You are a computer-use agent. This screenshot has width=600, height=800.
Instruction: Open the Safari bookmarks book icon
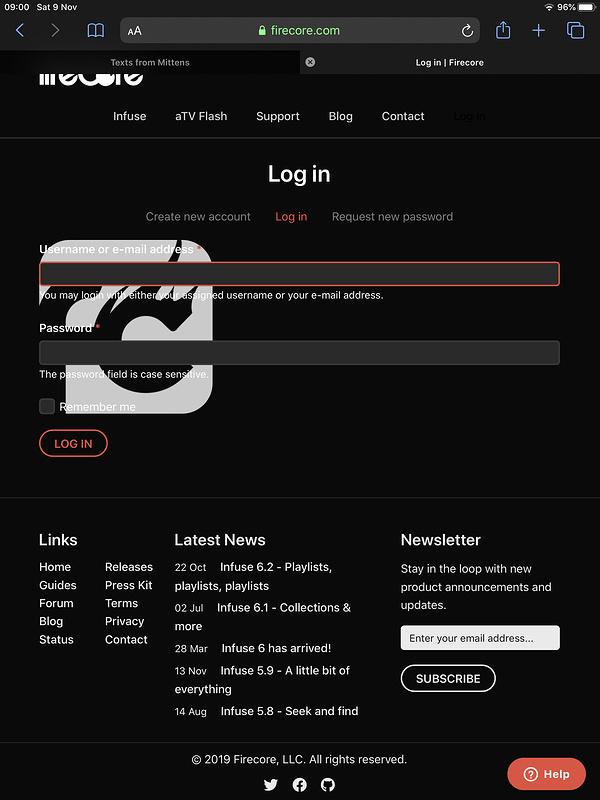click(x=95, y=31)
